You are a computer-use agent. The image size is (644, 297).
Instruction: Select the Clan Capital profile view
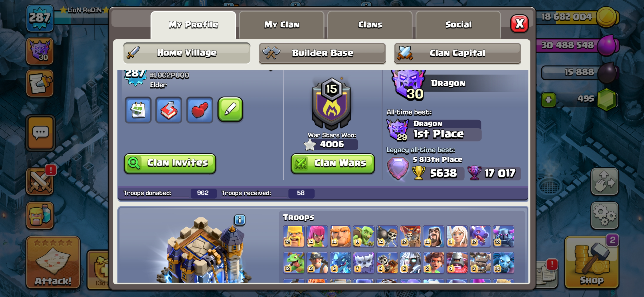coord(457,53)
